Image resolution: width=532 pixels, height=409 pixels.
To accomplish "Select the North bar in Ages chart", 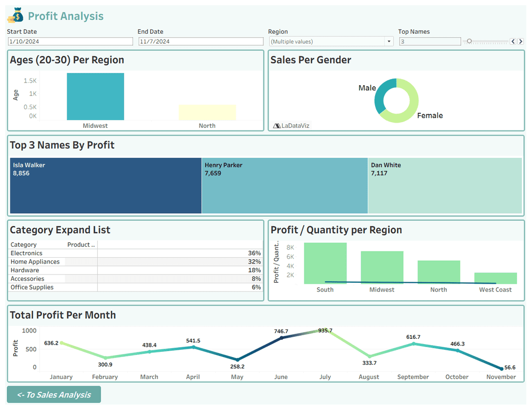I will click(x=207, y=112).
